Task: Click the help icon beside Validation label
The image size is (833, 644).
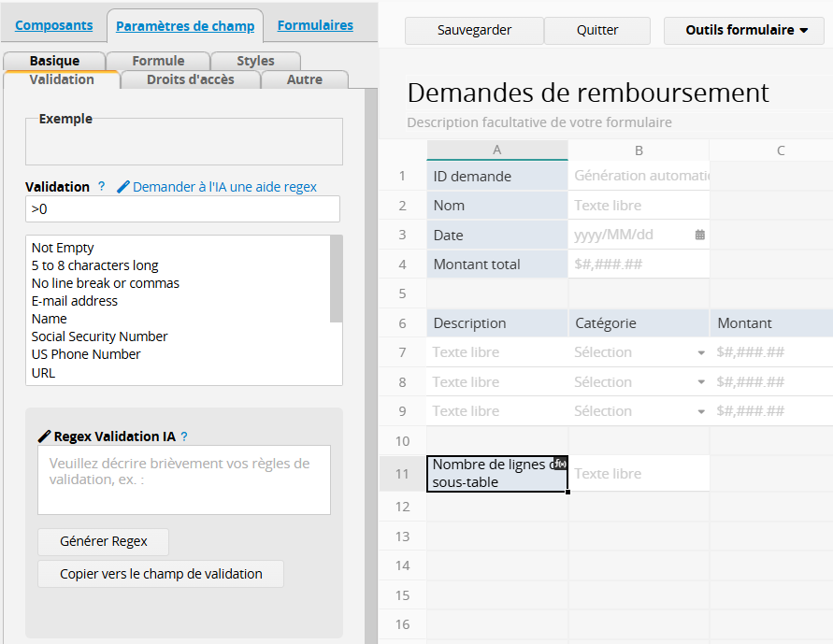Action: pyautogui.click(x=101, y=187)
